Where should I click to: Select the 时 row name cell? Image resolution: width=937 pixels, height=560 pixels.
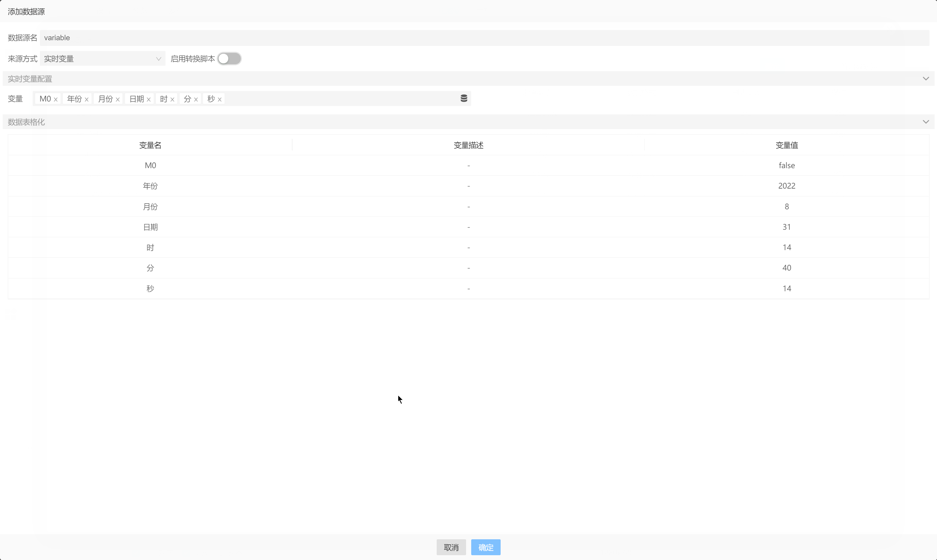coord(150,247)
